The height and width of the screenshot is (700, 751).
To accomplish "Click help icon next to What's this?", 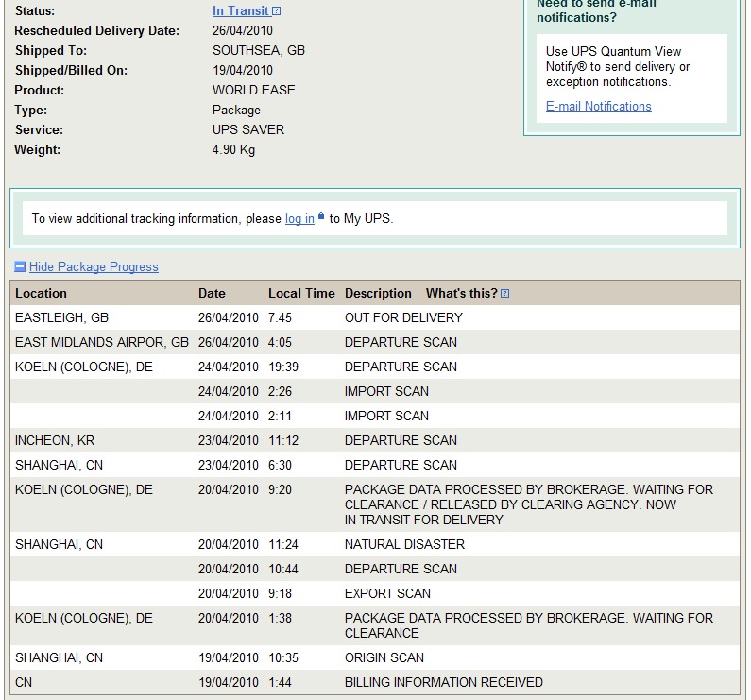I will (x=504, y=293).
